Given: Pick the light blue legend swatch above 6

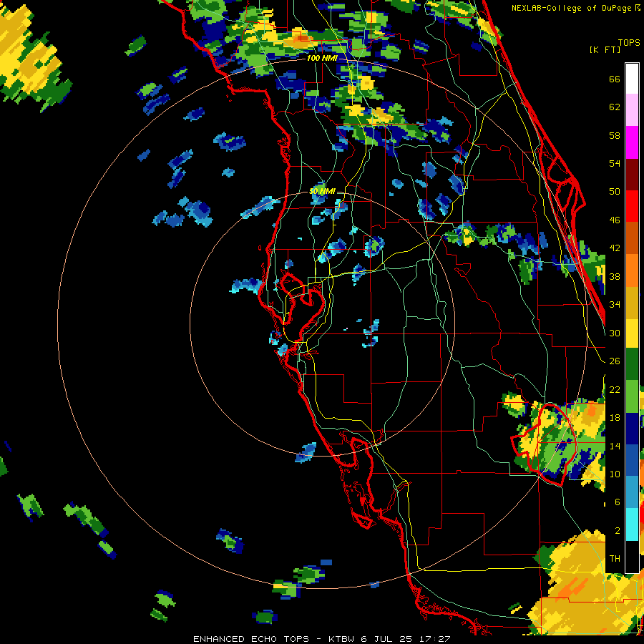Looking at the screenshot, I should tap(632, 492).
